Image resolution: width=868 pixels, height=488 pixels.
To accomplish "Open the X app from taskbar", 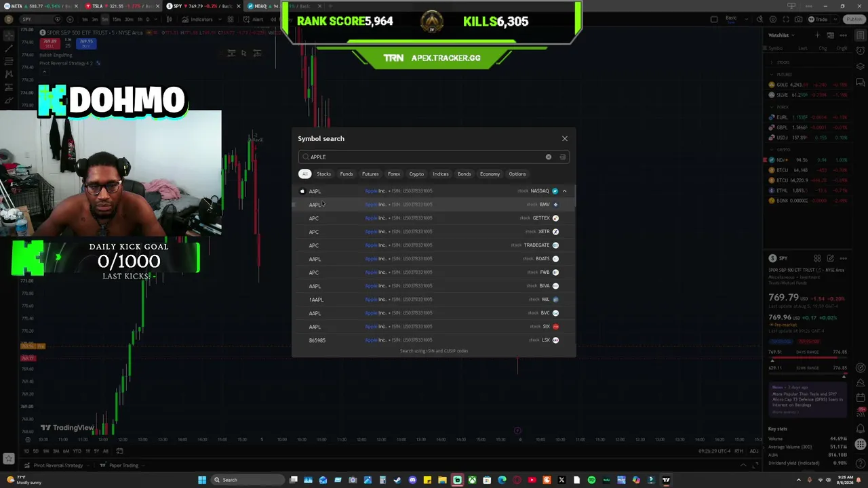I will (561, 480).
